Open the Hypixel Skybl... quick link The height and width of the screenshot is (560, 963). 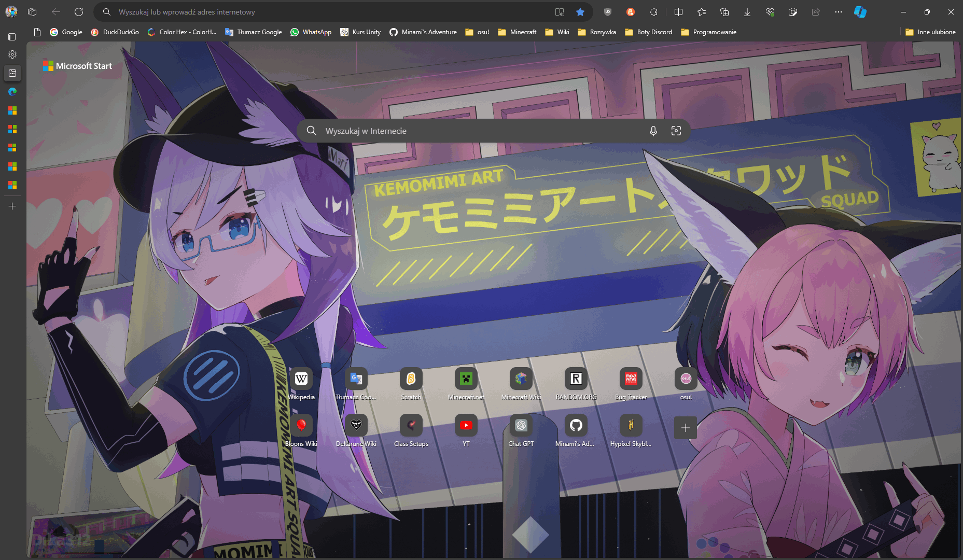click(631, 431)
